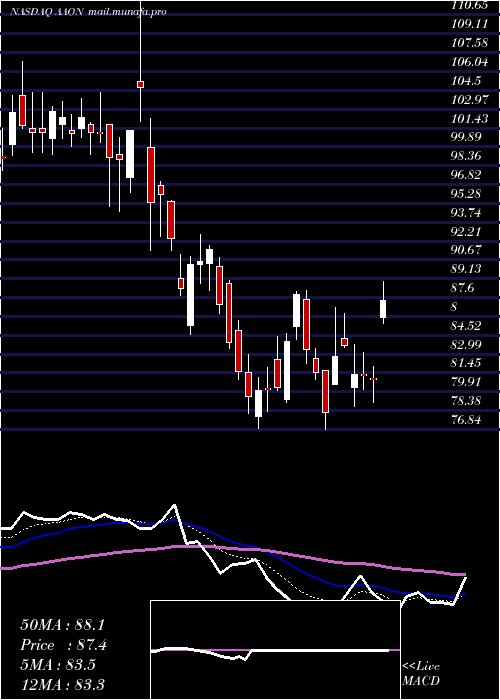Viewport: 500px width, 700px height.
Task: Click the 89.13 price axis label
Action: pos(468,268)
